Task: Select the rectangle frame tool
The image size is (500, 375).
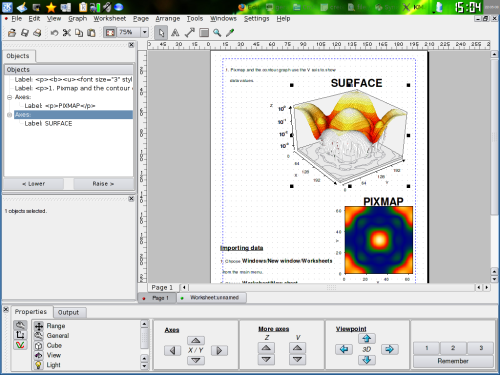Action: click(204, 33)
